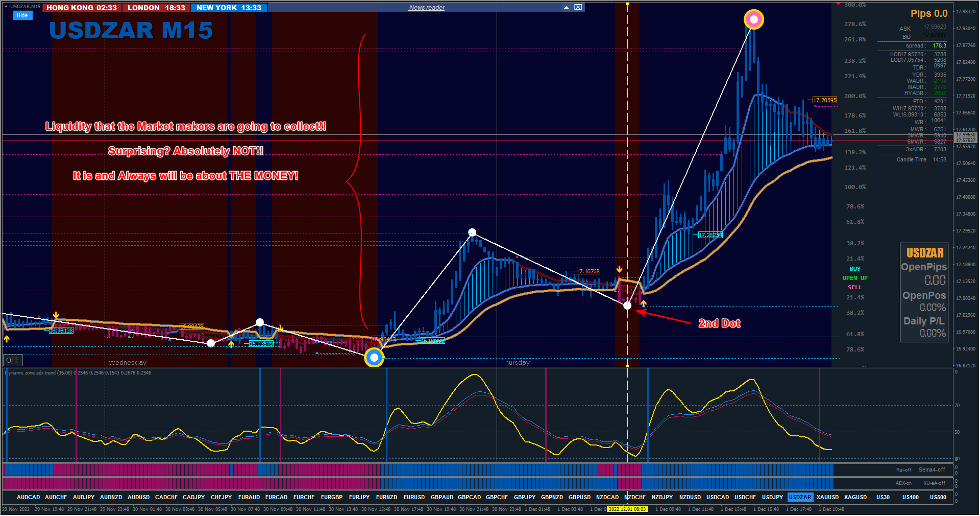
Task: Toggle the Sema4-off indicator switch
Action: point(932,470)
